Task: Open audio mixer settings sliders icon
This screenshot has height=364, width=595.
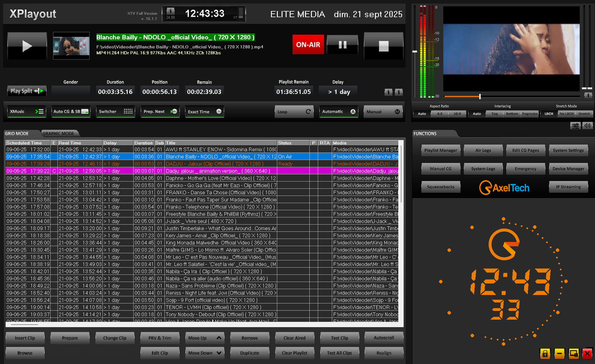Action: [575, 126]
